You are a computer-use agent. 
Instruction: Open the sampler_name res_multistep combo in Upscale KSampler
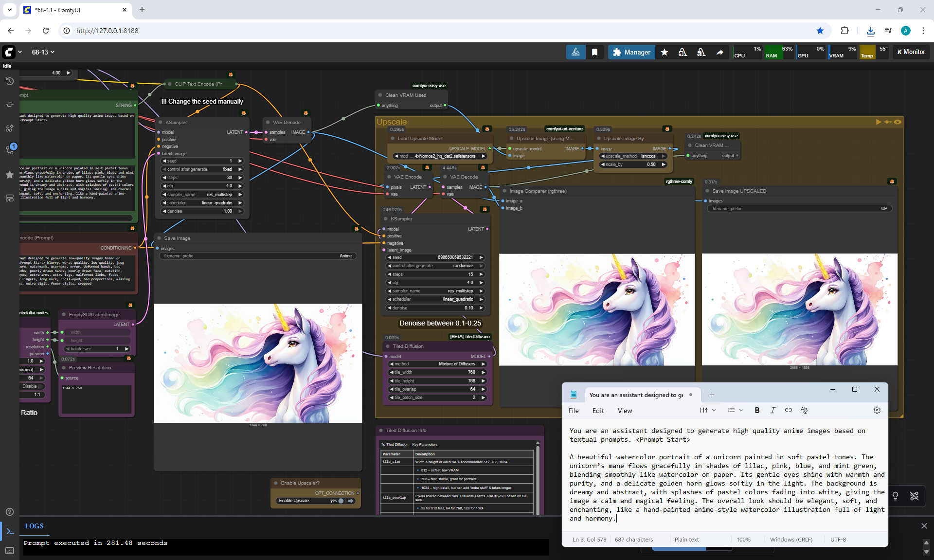[436, 291]
